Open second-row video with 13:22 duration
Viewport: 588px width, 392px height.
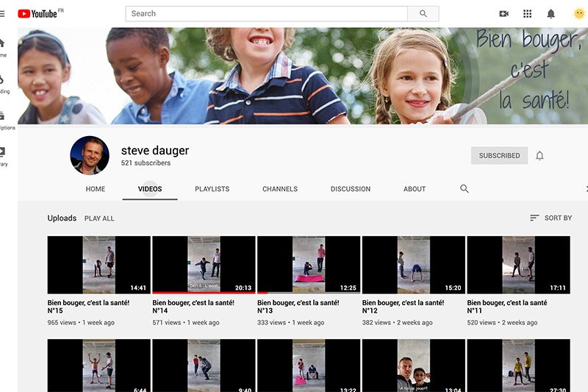pos(309,366)
